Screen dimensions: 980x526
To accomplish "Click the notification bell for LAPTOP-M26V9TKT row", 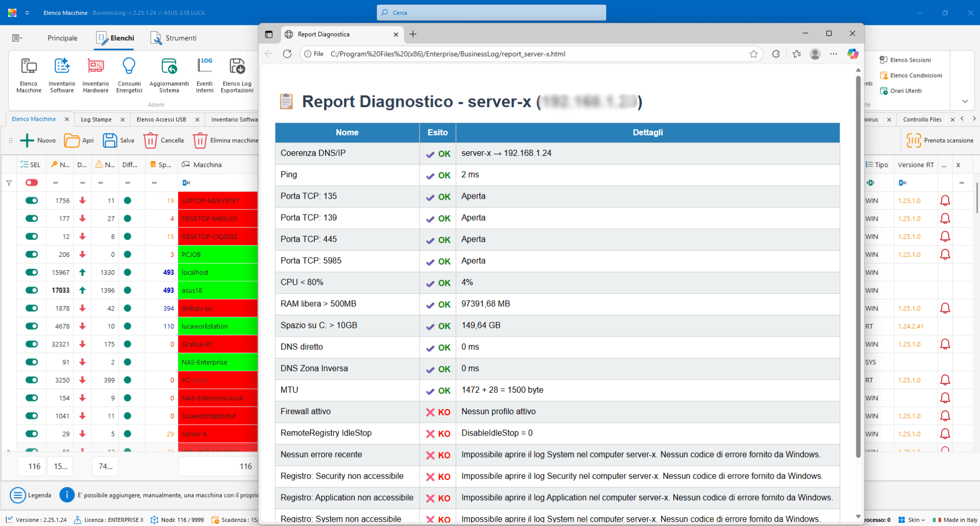I will click(x=945, y=201).
